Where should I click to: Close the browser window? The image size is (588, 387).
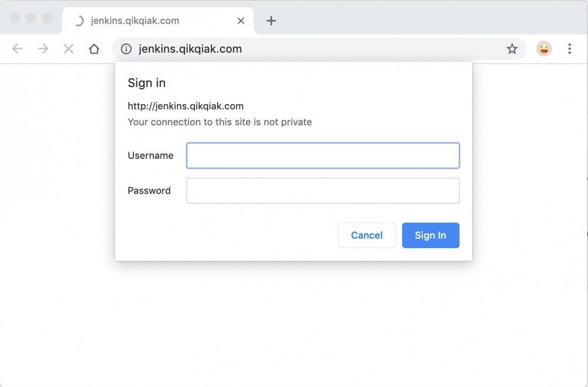pos(15,18)
